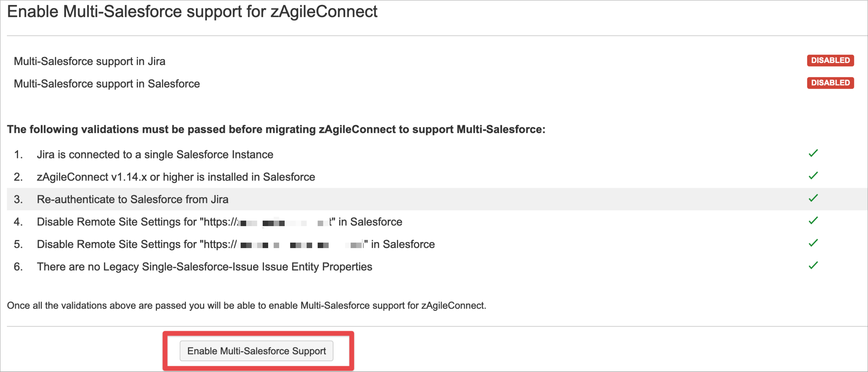Click the zAgileConnect v1.14.x installed validation text
The image size is (868, 372).
pos(175,177)
